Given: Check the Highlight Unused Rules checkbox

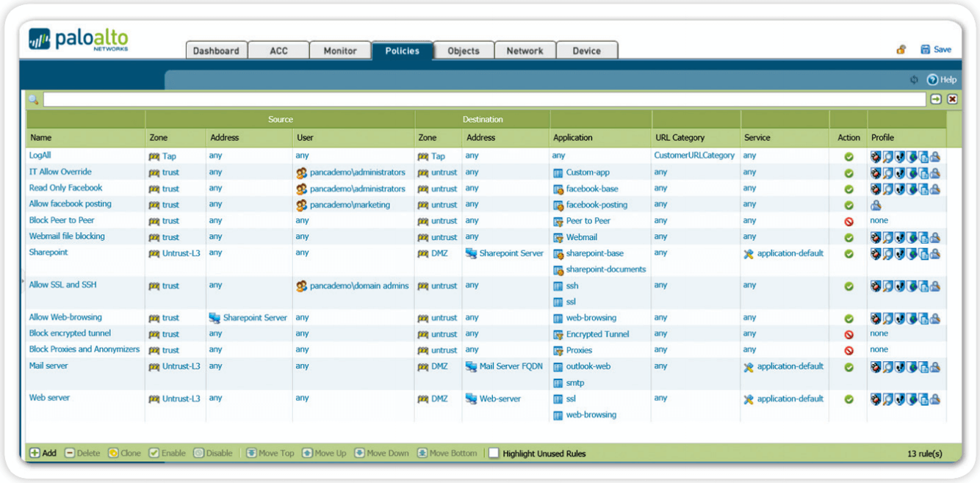Looking at the screenshot, I should pos(494,453).
